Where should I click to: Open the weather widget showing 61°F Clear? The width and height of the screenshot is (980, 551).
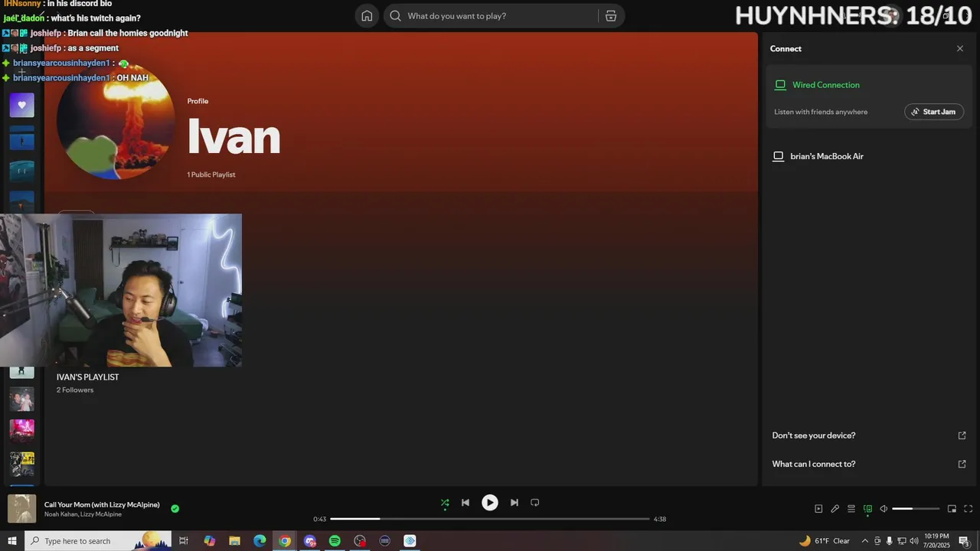point(825,541)
